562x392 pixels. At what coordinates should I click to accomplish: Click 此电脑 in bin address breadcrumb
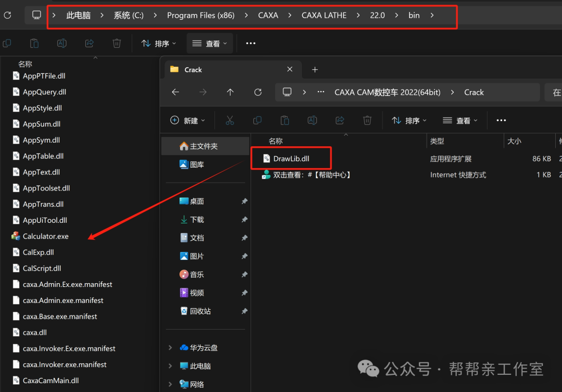(78, 16)
